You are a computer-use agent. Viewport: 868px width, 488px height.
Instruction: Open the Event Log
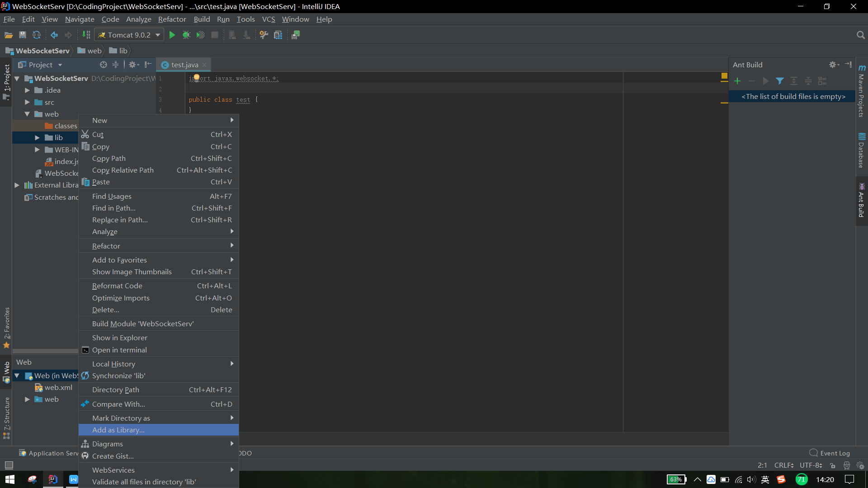[x=830, y=453]
